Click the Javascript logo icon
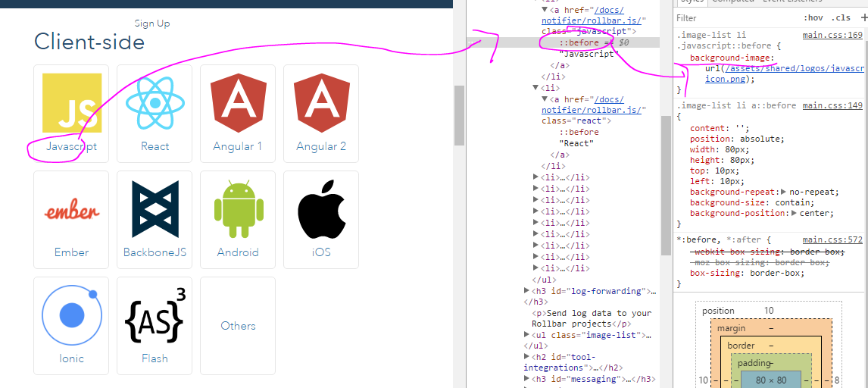868x388 pixels. [72, 102]
